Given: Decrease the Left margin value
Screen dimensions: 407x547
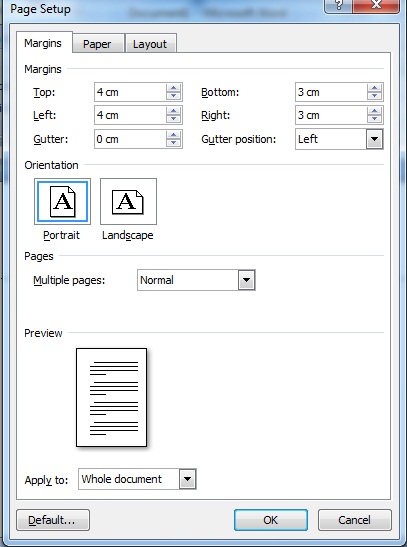Looking at the screenshot, I should (173, 119).
